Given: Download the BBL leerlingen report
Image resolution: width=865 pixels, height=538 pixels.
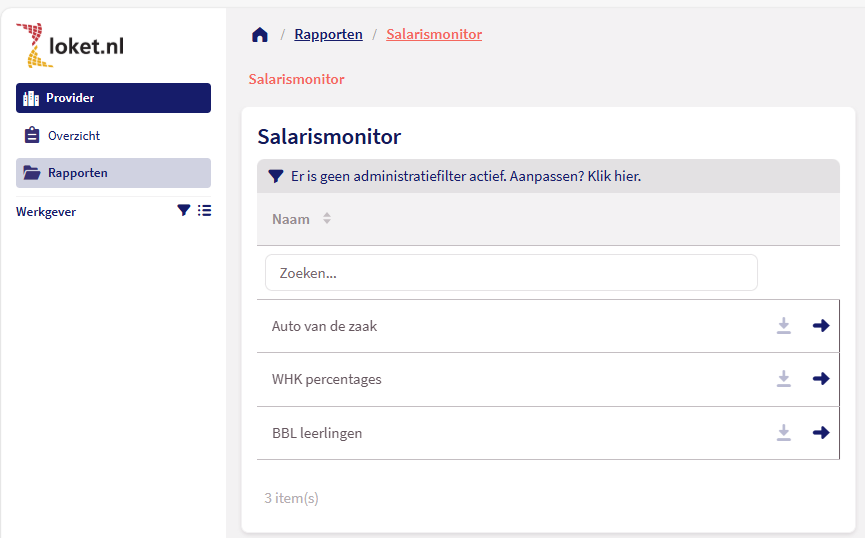Looking at the screenshot, I should 784,433.
